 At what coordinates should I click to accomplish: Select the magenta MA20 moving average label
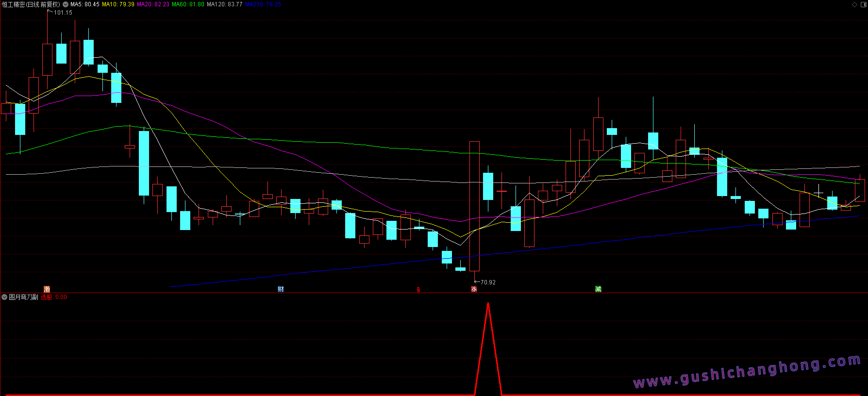tap(153, 4)
